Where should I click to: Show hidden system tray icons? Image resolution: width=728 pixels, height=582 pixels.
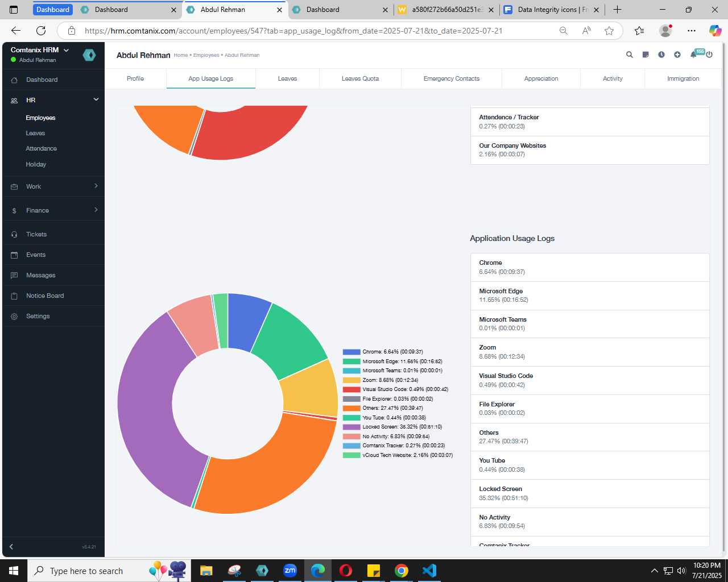[x=654, y=571]
